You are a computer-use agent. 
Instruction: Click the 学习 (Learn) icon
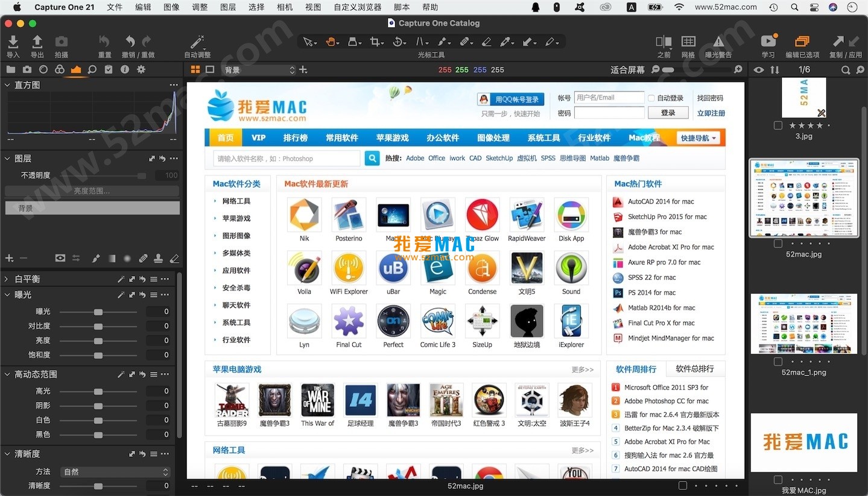tap(768, 42)
